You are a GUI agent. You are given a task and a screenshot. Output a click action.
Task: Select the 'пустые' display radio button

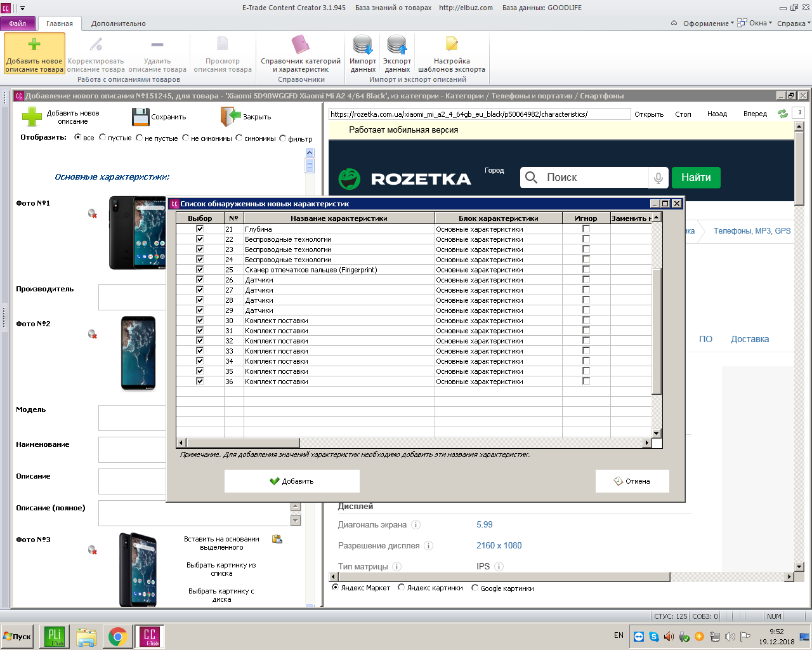pos(102,137)
